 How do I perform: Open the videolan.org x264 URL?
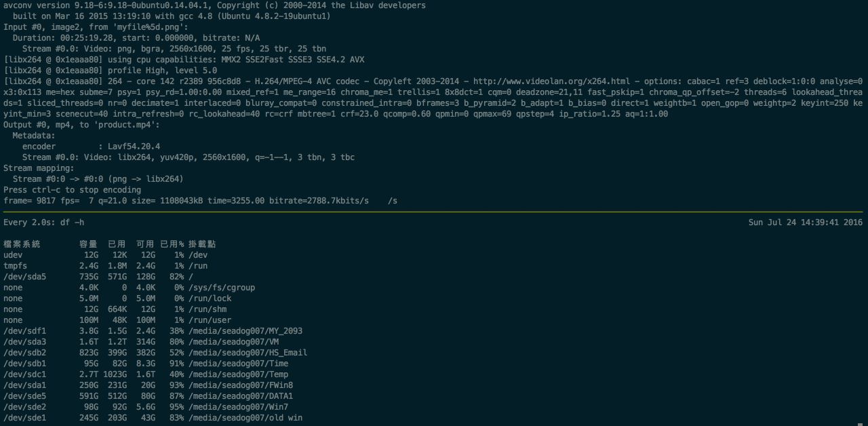[x=551, y=81]
